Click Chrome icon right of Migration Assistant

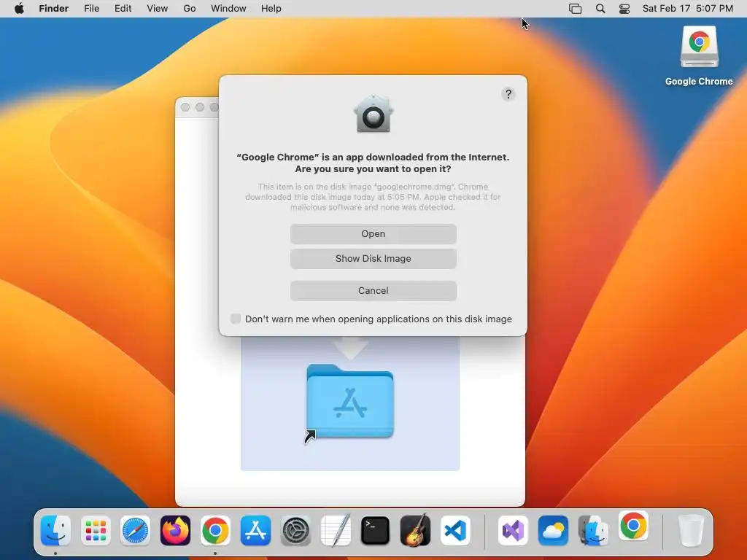[x=633, y=526]
